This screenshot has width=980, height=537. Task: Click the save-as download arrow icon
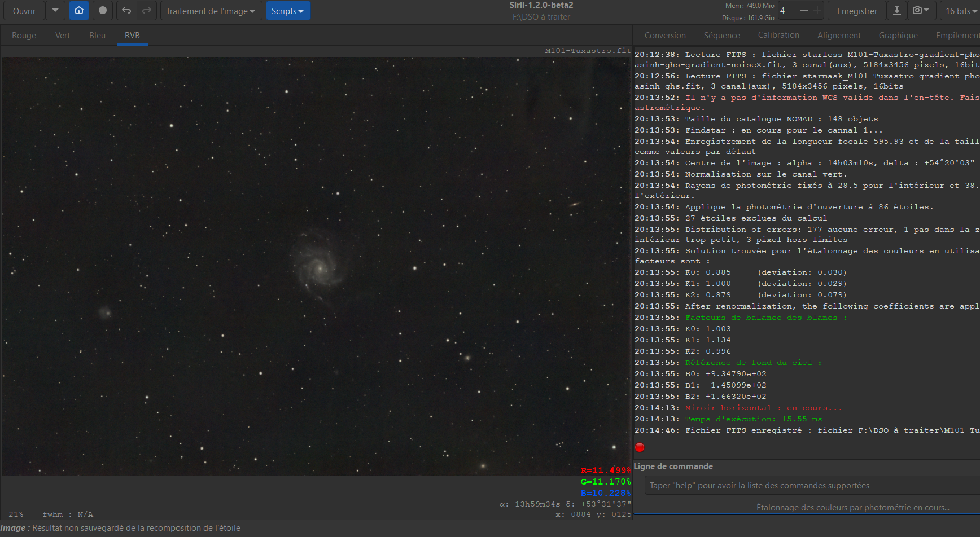click(x=896, y=11)
